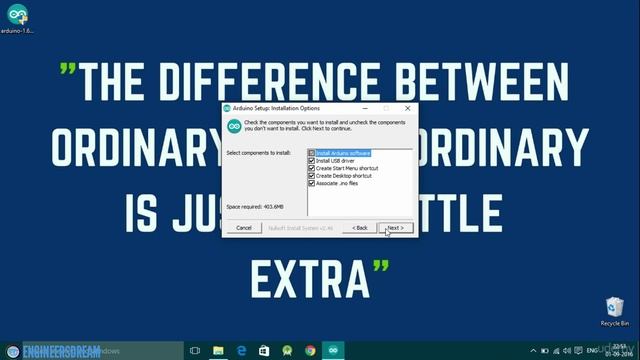Screen dimensions: 640x360
Task: Click the Windows search box on taskbar
Action: 103,351
